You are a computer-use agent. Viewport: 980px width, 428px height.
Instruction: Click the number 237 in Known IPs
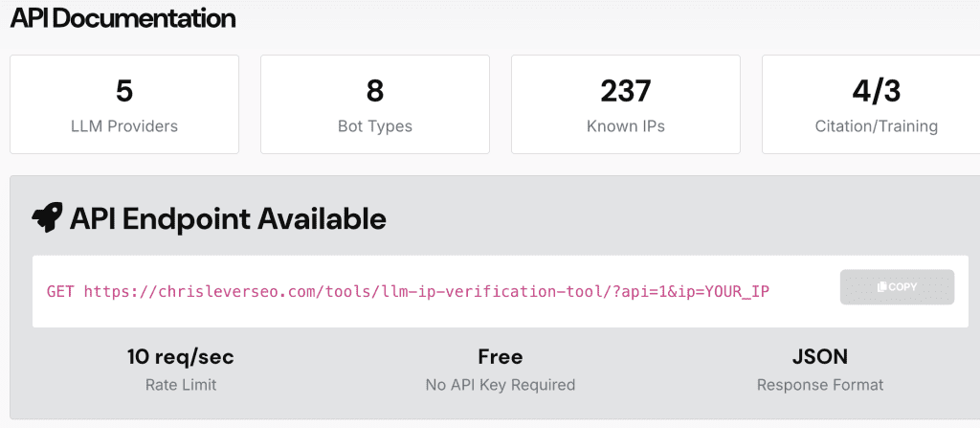[626, 91]
